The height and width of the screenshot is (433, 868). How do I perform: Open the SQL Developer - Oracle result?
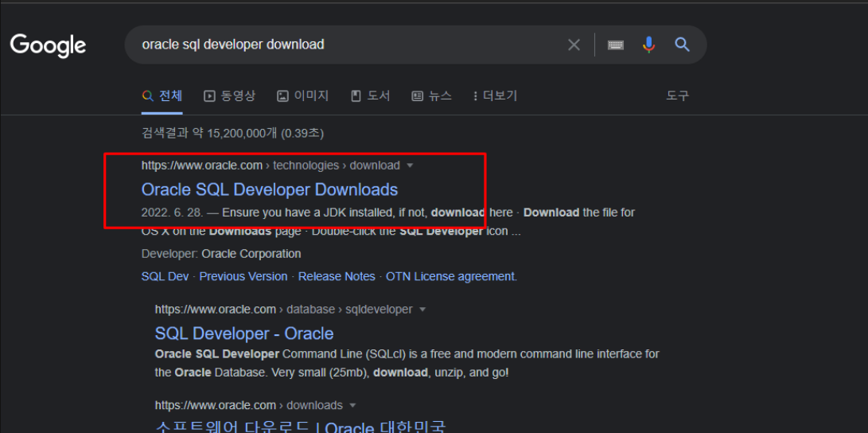click(244, 334)
